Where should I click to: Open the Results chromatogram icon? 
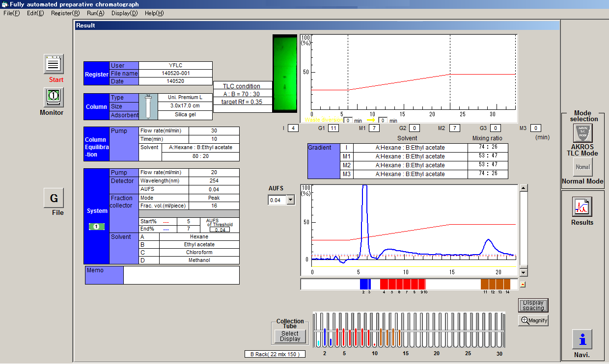click(x=582, y=207)
